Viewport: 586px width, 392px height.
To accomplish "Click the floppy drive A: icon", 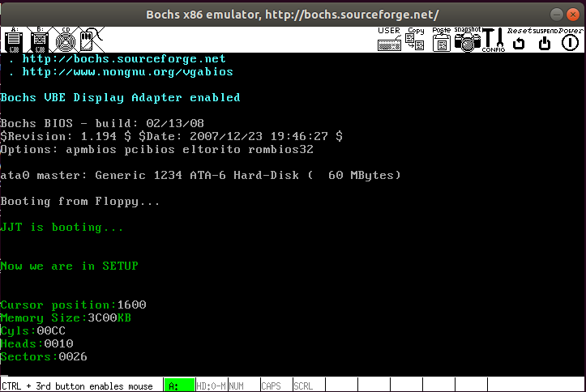I will tap(13, 40).
